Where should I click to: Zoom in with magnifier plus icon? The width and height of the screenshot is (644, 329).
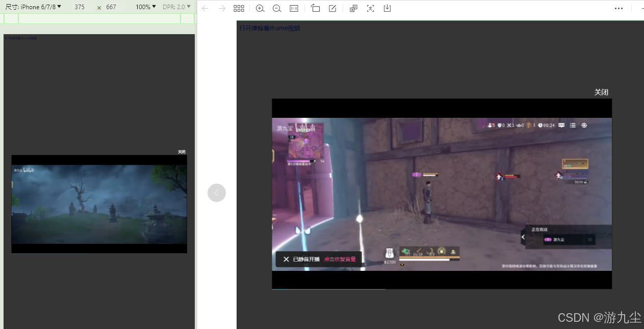tap(260, 8)
